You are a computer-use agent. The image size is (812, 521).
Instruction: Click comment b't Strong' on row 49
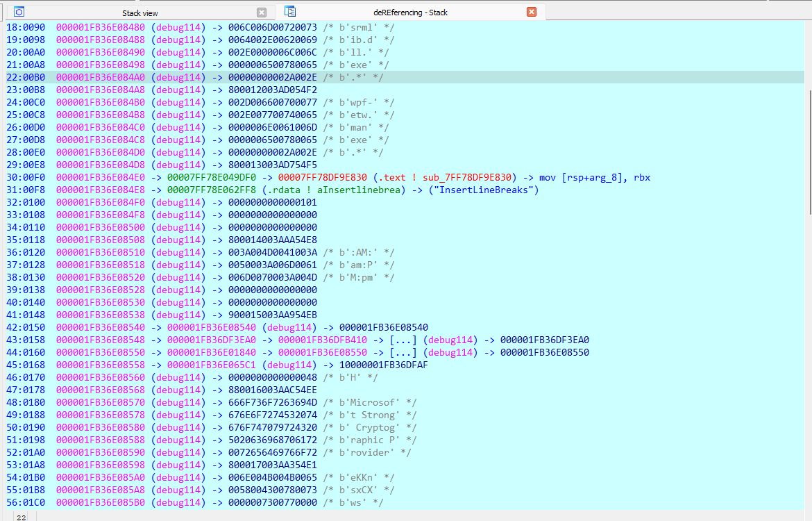(370, 415)
